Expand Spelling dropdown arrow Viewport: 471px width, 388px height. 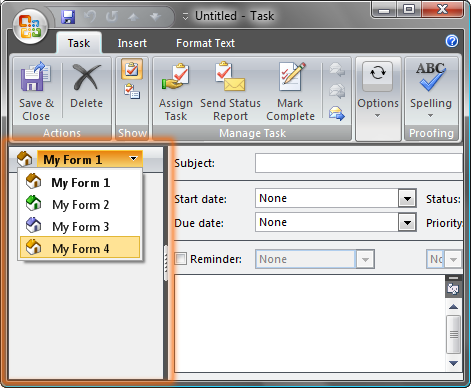point(430,115)
